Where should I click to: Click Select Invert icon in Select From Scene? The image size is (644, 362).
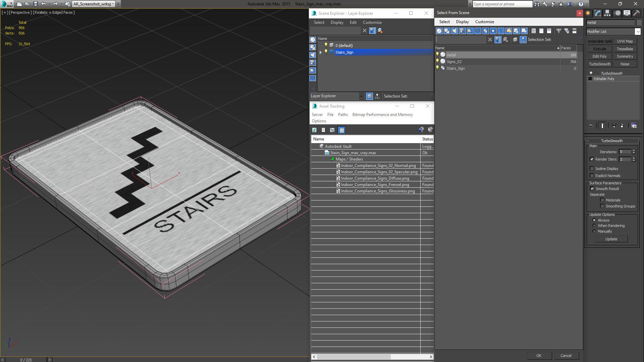point(549,31)
